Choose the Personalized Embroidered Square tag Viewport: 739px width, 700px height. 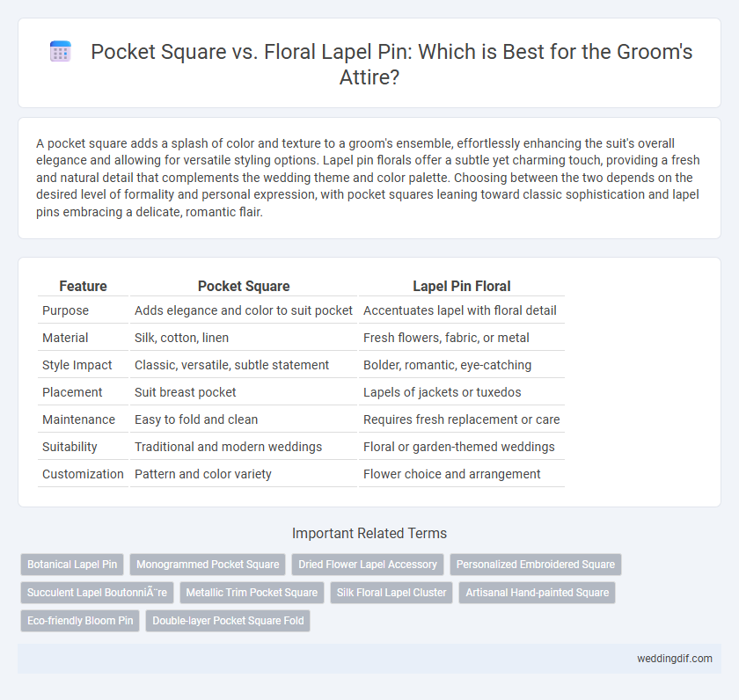click(536, 565)
